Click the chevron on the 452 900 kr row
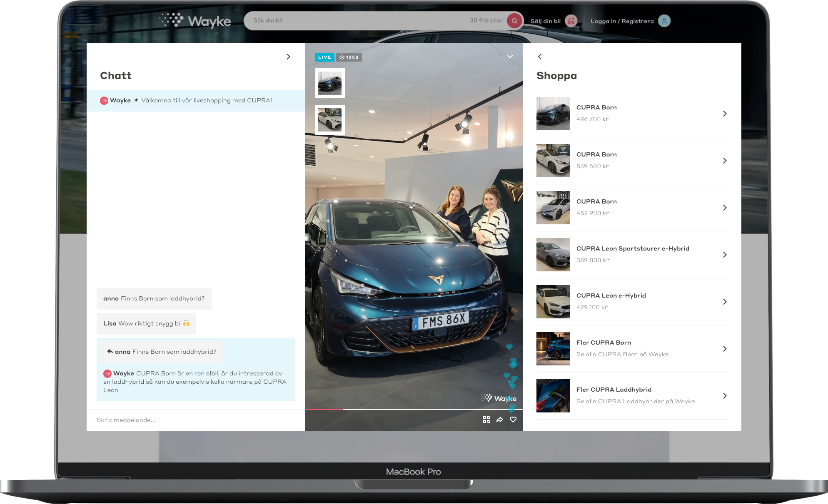 point(725,208)
